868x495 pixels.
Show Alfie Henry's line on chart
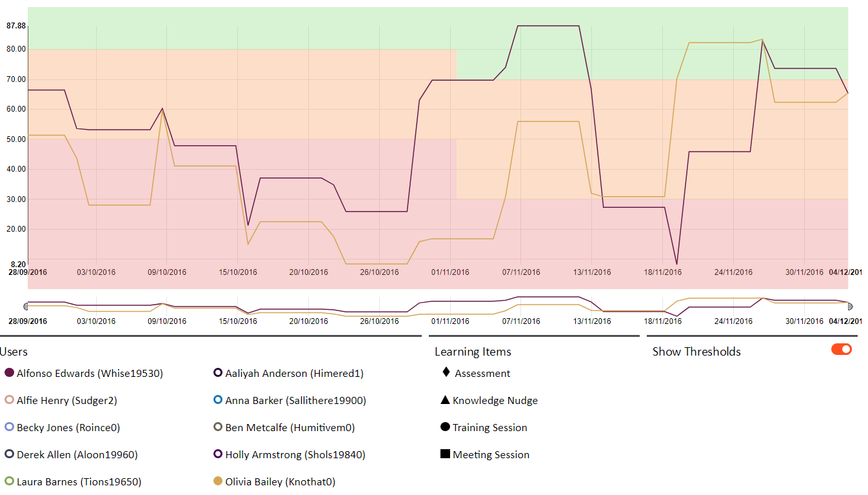[9, 400]
